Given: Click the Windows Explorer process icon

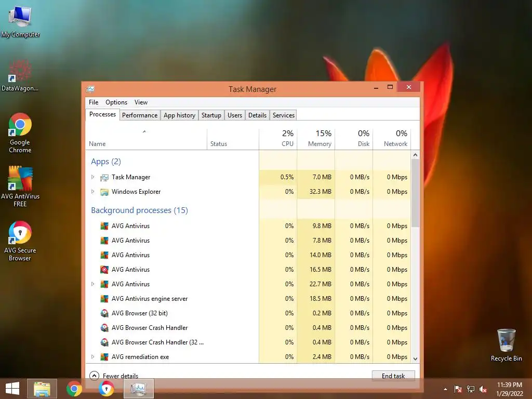Looking at the screenshot, I should pyautogui.click(x=104, y=192).
